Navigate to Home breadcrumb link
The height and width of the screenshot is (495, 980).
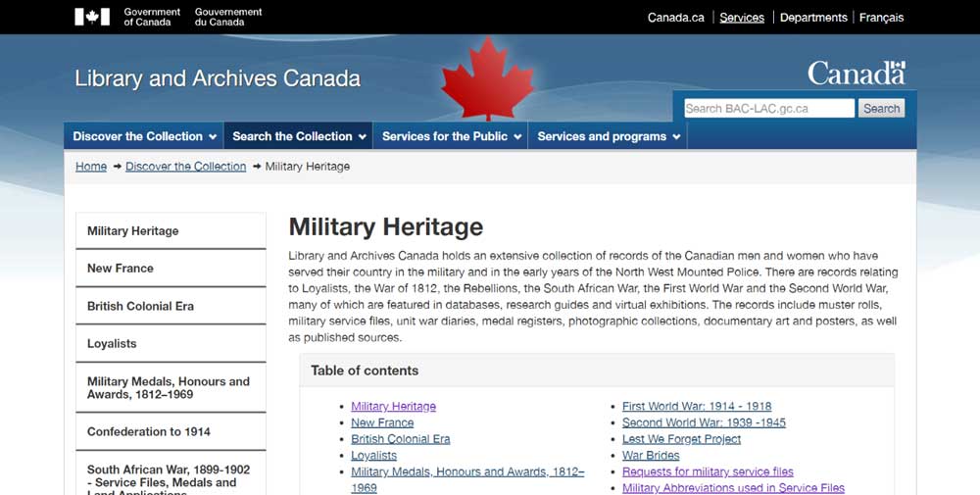tap(91, 167)
